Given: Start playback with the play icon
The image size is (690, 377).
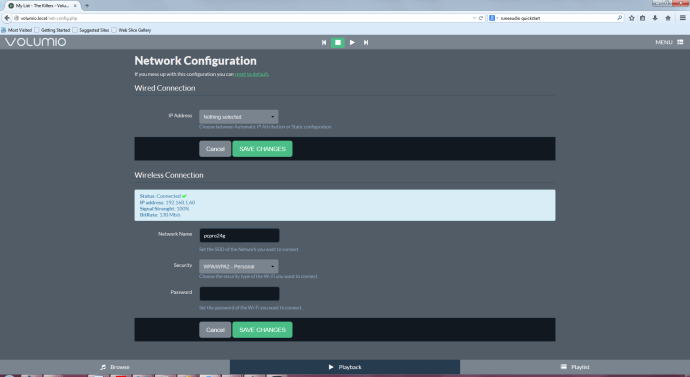Looking at the screenshot, I should click(x=352, y=42).
